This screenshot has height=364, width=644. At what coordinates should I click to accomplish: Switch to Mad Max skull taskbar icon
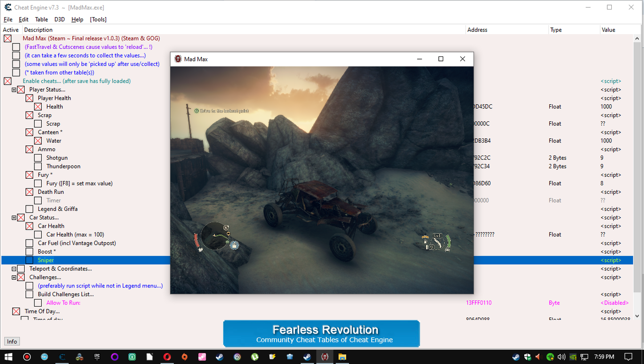325,357
